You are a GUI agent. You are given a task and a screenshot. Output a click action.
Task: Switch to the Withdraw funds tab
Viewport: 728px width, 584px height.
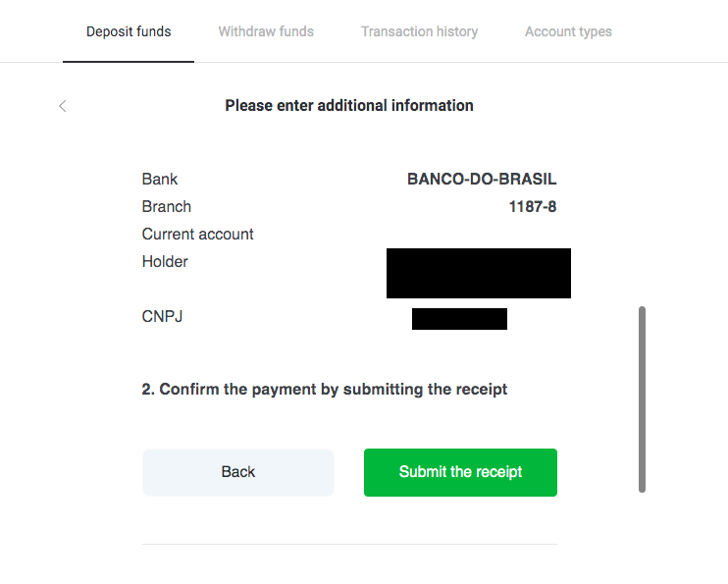coord(266,31)
